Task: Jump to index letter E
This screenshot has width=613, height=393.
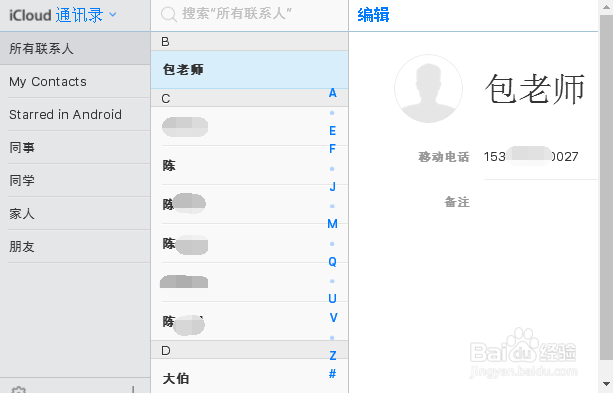Action: coord(332,131)
